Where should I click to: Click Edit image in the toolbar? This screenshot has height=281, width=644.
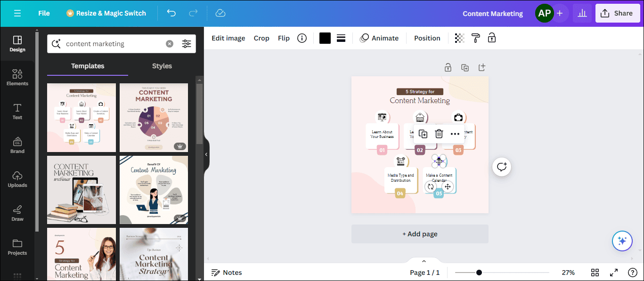228,38
